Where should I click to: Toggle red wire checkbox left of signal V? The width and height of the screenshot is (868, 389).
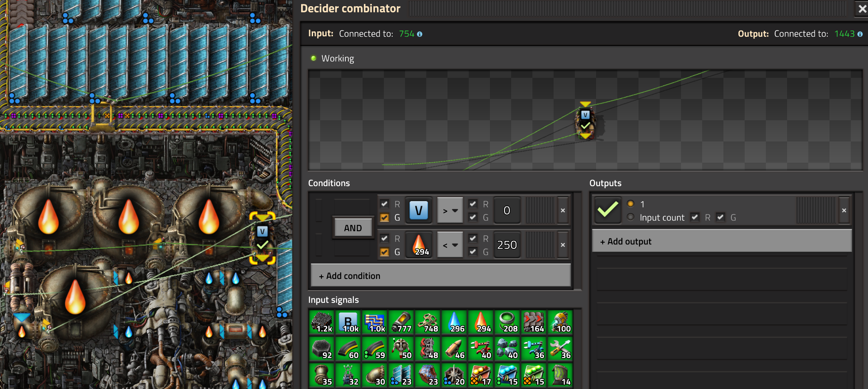[384, 204]
